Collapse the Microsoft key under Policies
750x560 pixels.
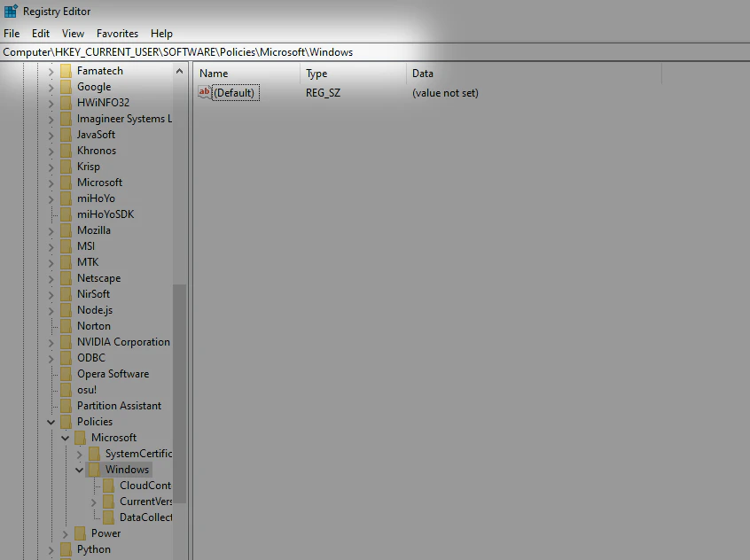(x=66, y=438)
